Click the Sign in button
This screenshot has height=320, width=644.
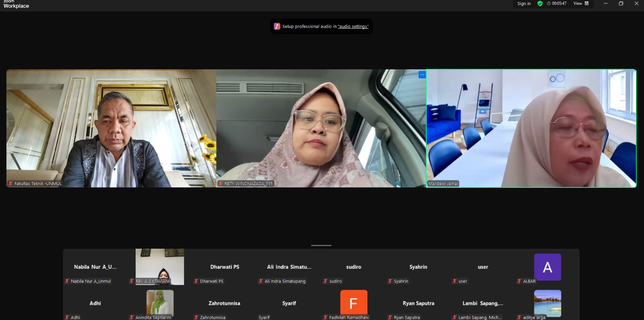point(524,4)
